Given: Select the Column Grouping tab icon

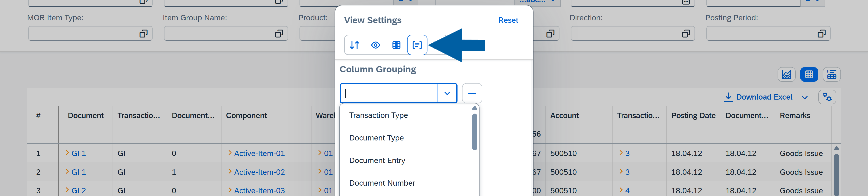Looking at the screenshot, I should click(417, 45).
